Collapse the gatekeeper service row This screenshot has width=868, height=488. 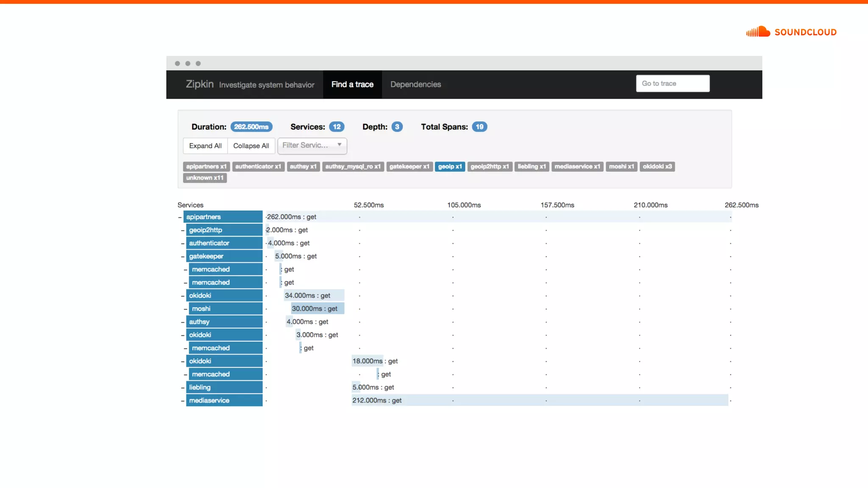coord(183,257)
